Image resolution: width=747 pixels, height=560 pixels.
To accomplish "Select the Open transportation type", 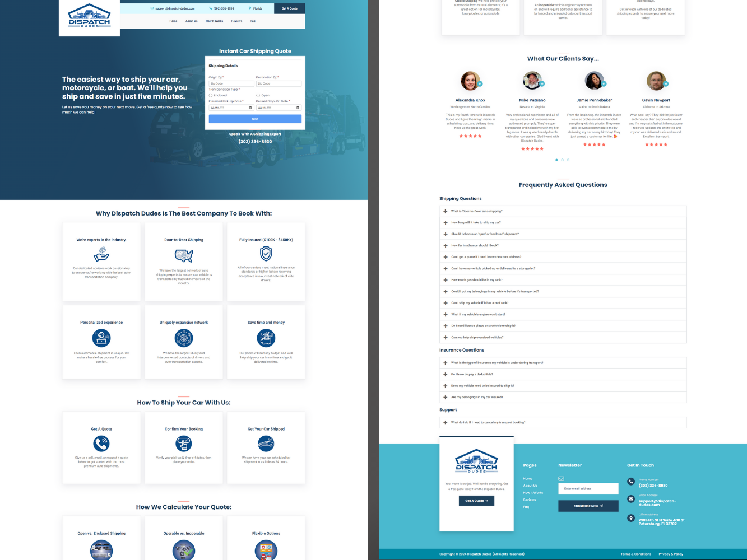I will [258, 95].
